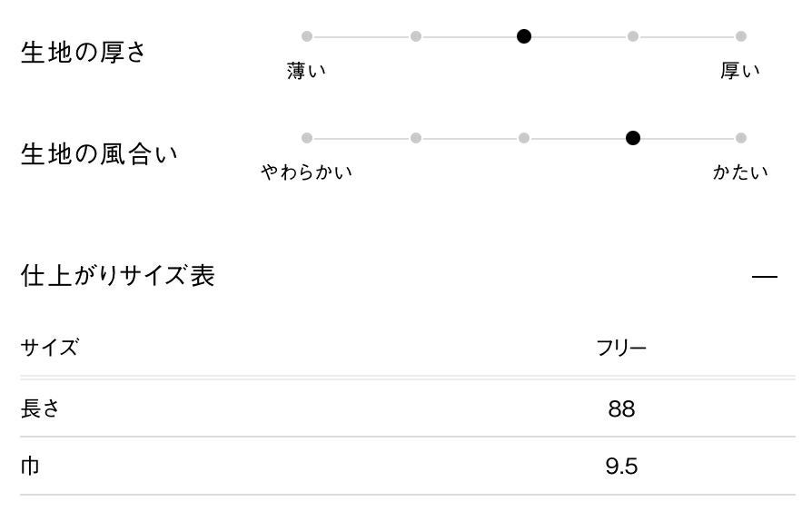Click the fourth dot on 生地の厚さ scale
The image size is (812, 521).
point(633,36)
